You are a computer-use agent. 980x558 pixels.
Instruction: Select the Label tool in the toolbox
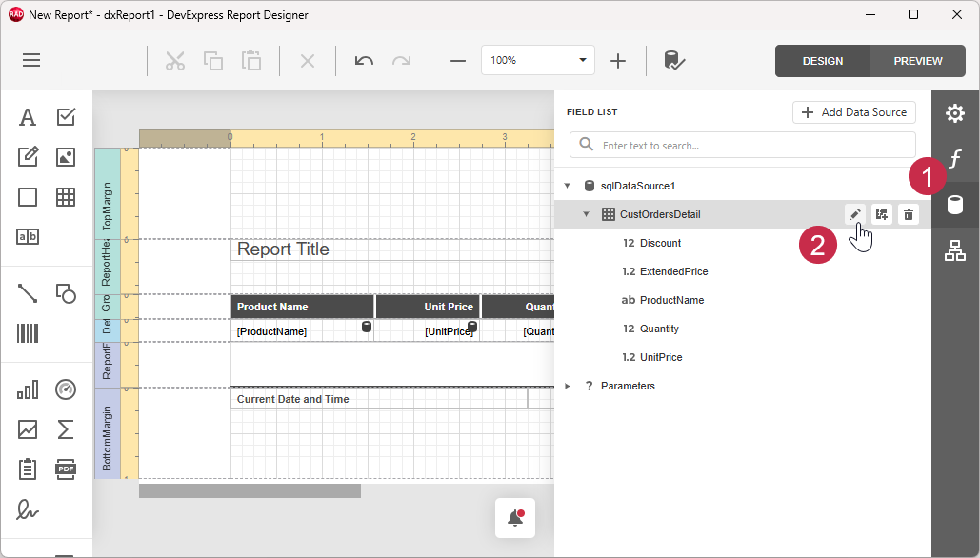(x=28, y=116)
